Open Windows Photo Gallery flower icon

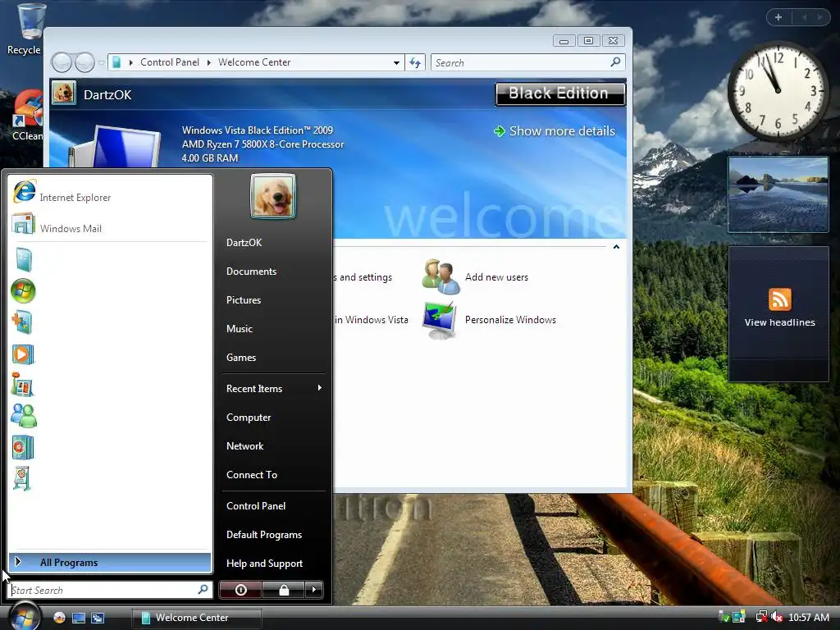click(x=22, y=385)
